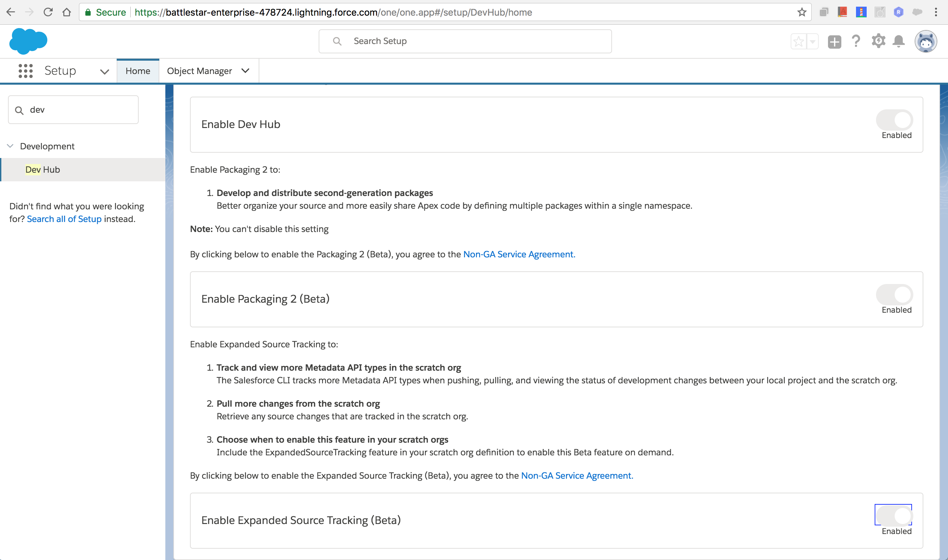Click the Salesforce cloud logo

28,41
